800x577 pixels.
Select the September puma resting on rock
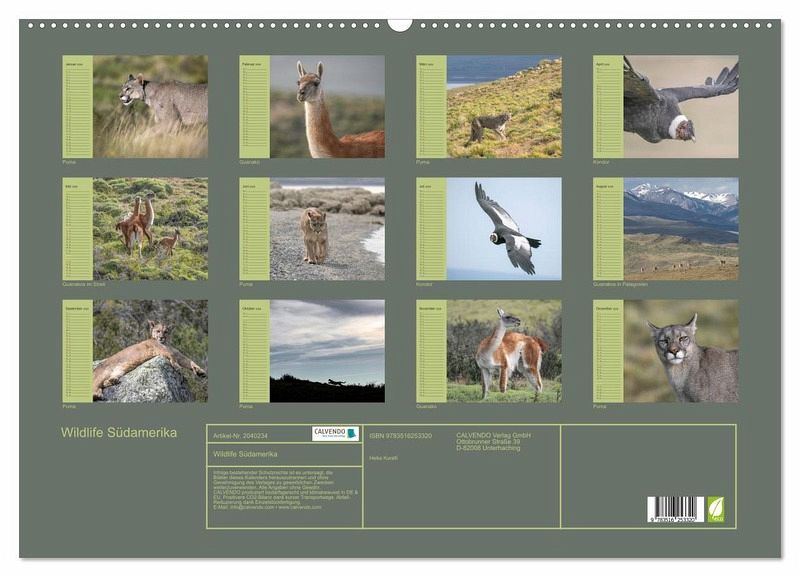point(150,351)
